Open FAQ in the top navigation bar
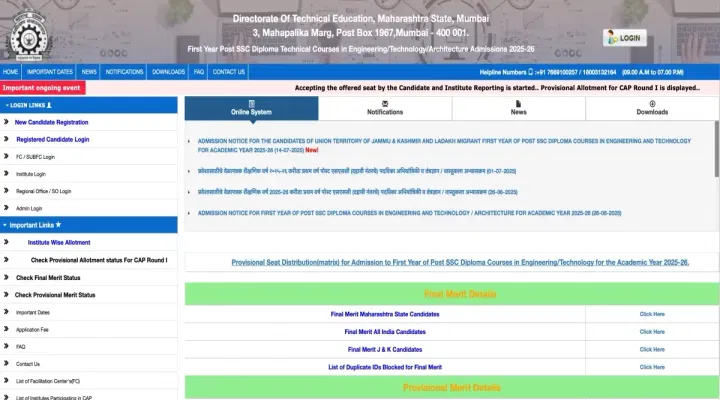The image size is (720, 400). pos(199,72)
